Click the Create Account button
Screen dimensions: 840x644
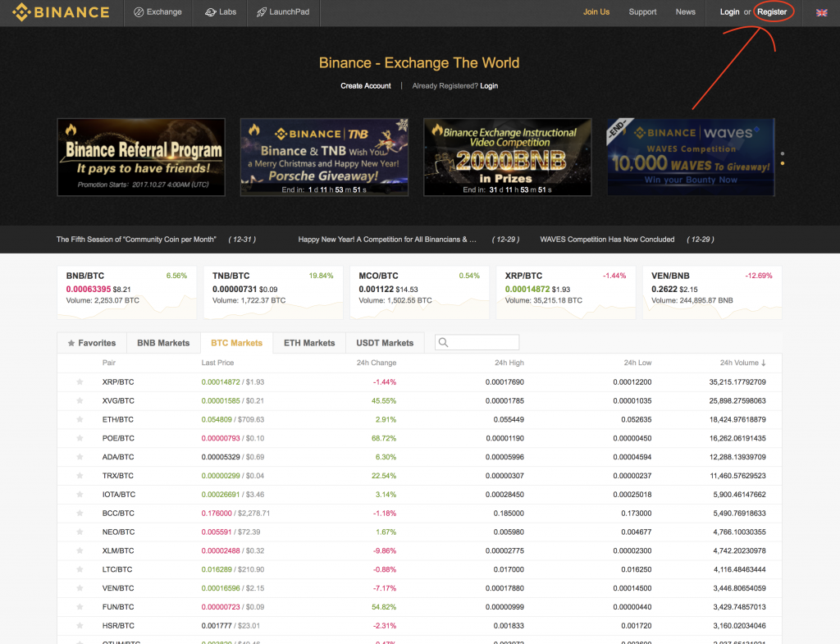coord(365,85)
